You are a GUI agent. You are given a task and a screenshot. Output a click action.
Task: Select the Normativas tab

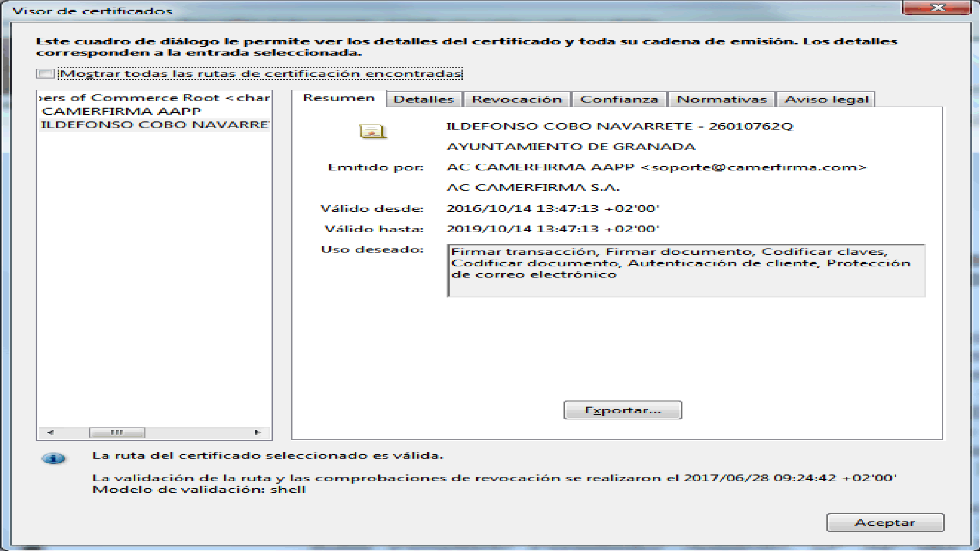click(721, 99)
